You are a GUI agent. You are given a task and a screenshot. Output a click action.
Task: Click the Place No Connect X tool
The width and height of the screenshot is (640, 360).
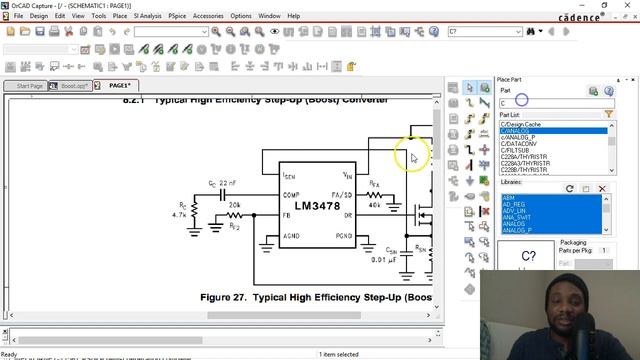(x=484, y=211)
